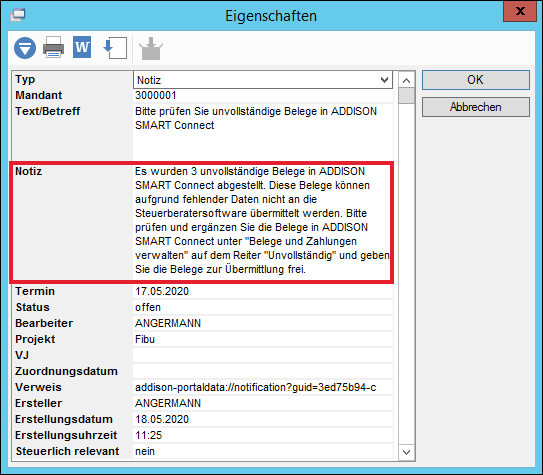Export to Word with the W icon
The image size is (543, 475).
tap(82, 47)
